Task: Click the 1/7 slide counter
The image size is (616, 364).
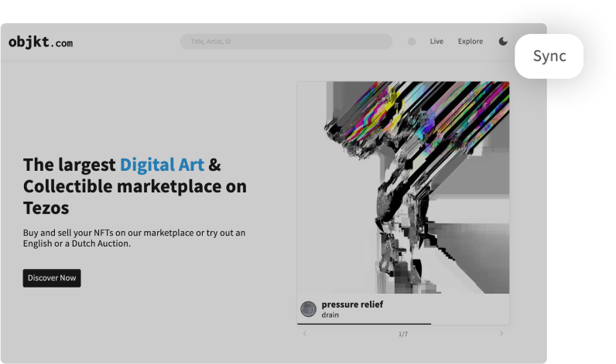Action: coord(402,334)
